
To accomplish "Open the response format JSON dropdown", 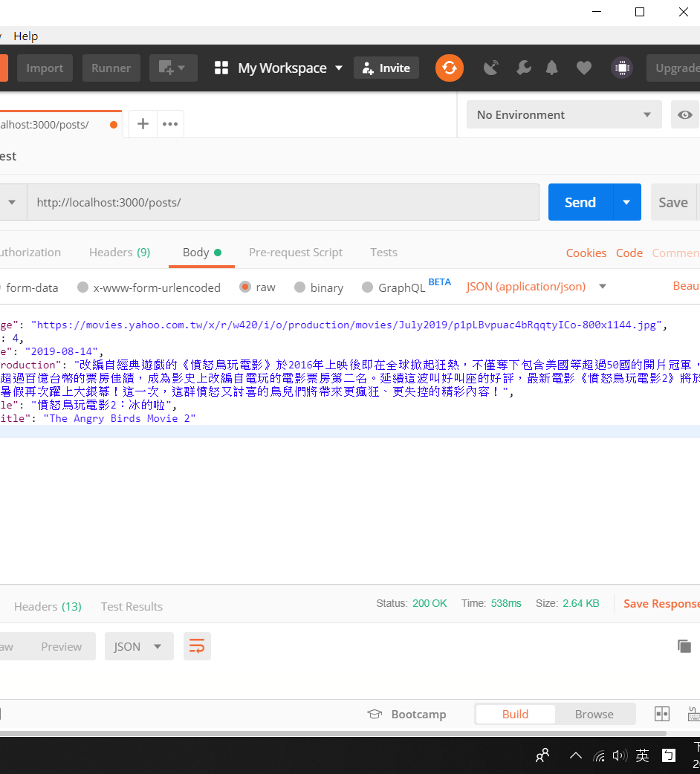I will 139,646.
